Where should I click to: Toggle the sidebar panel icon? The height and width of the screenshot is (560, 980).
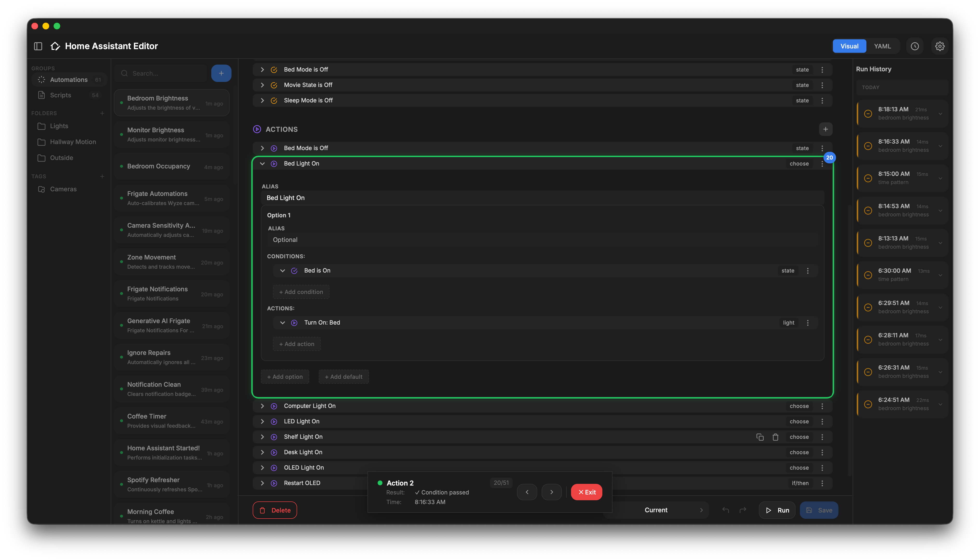tap(38, 46)
